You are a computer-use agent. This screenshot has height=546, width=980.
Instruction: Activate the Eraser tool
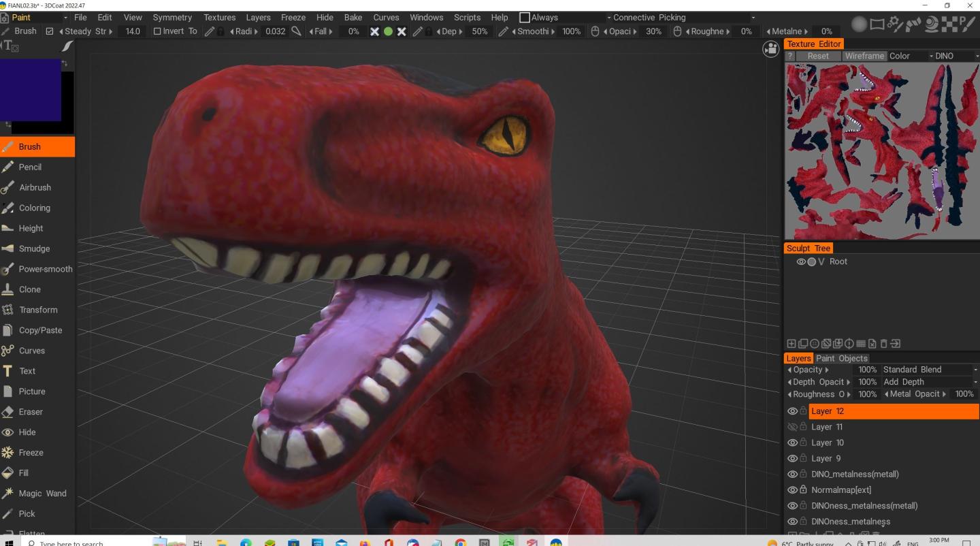pyautogui.click(x=37, y=412)
